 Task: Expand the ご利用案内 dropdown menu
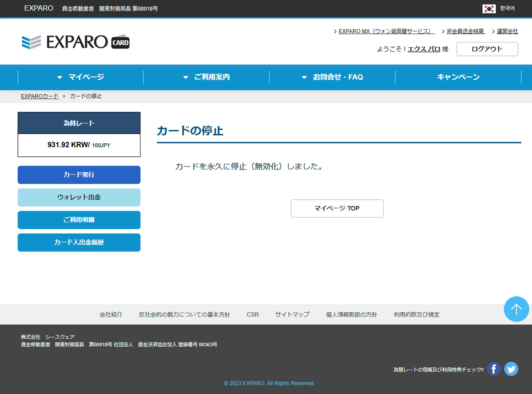click(x=206, y=77)
